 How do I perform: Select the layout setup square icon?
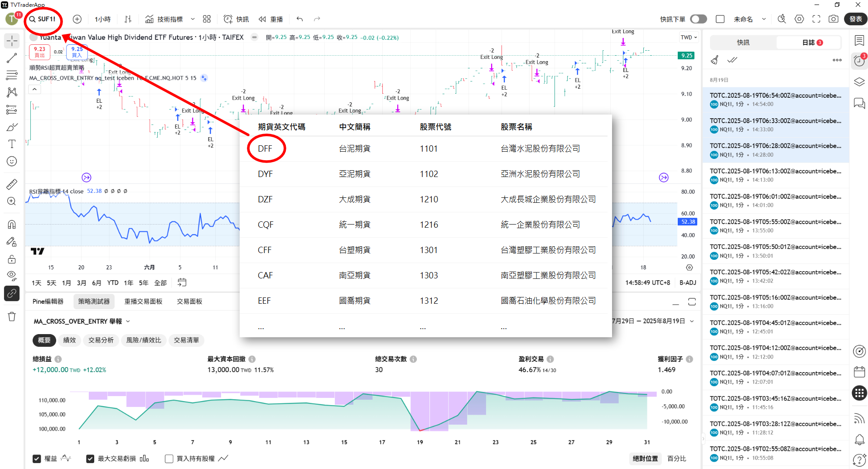[x=720, y=19]
